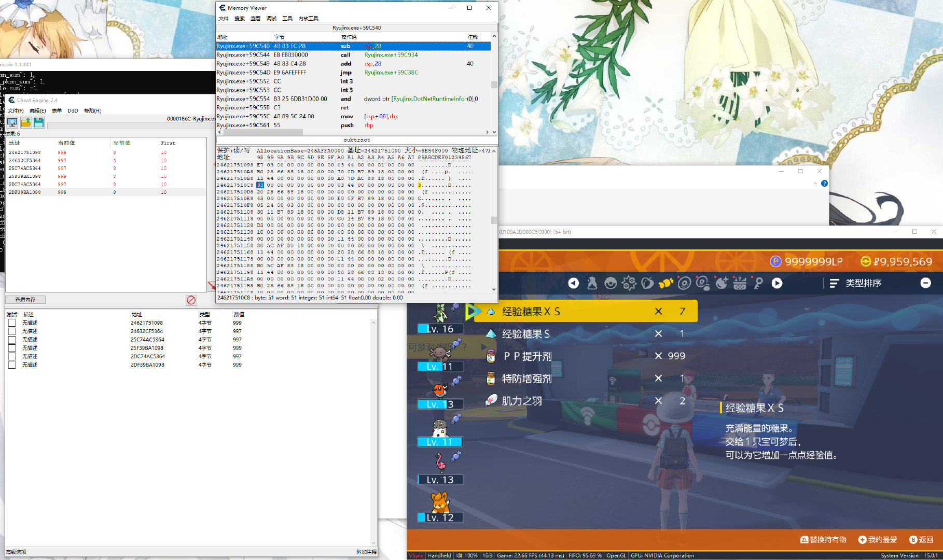This screenshot has height=560, width=943.
Task: Select the picnic basket bag pocket icon
Action: tap(740, 283)
